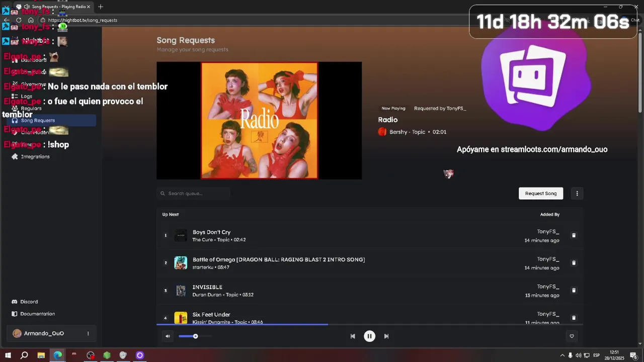Viewport: 644px width, 362px height.
Task: Click the Requested by TonyFS_ text
Action: (440, 108)
